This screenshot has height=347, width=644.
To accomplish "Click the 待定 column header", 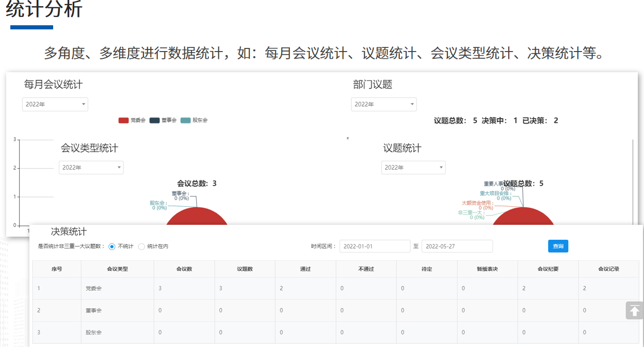I will point(427,269).
